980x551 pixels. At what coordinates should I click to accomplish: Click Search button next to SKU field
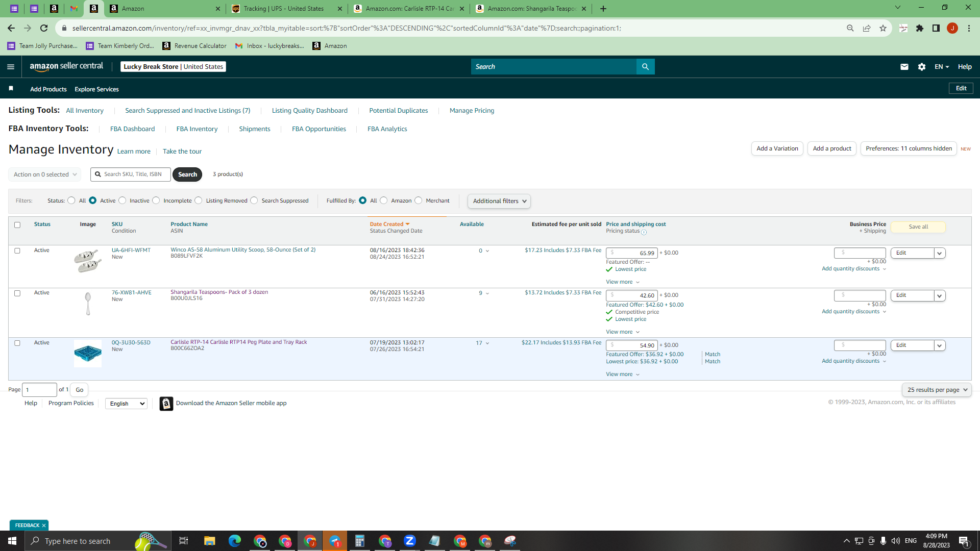pos(187,174)
